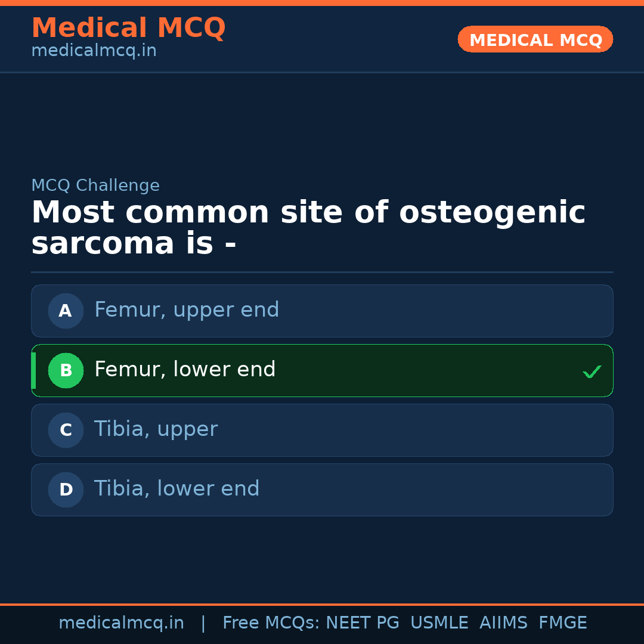Image resolution: width=644 pixels, height=644 pixels.
Task: Click the orange Medical MCQ logo
Action: [x=128, y=28]
